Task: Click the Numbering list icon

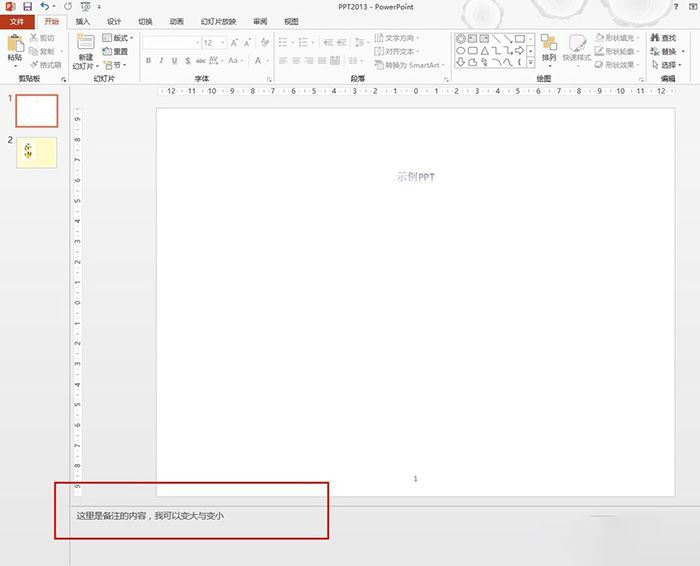Action: tap(303, 42)
